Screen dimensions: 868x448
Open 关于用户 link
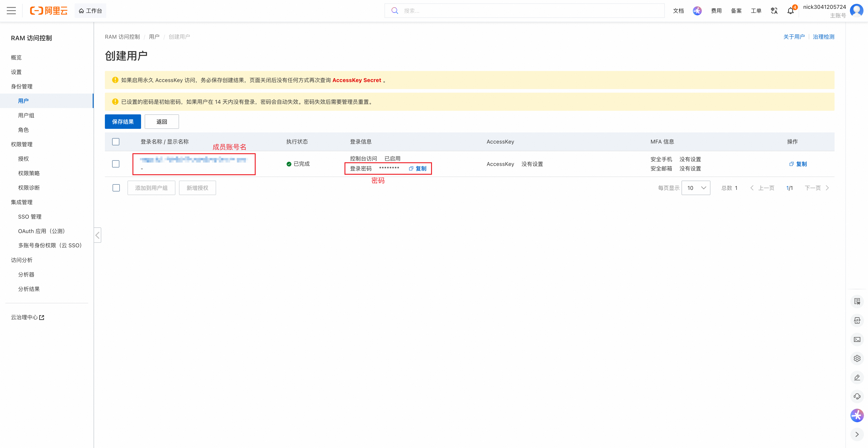[794, 37]
